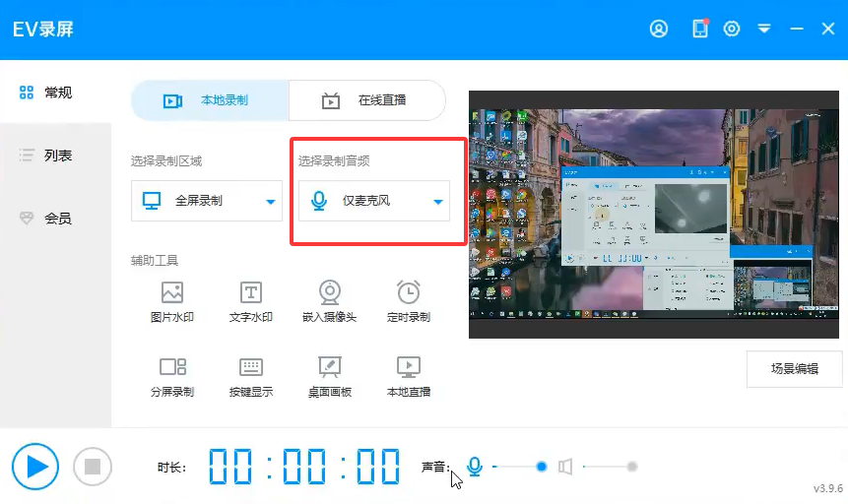The height and width of the screenshot is (504, 848).
Task: Select the 桌面画板 desktop drawing board tool
Action: pos(329,377)
